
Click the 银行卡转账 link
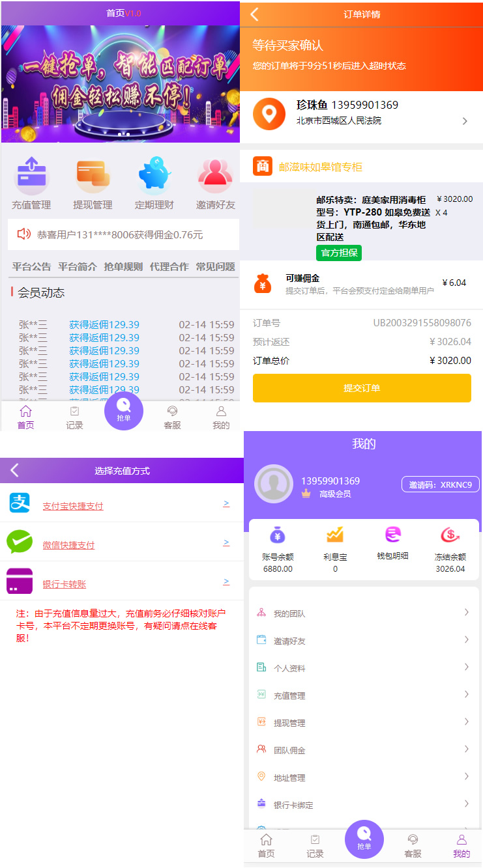(x=64, y=584)
